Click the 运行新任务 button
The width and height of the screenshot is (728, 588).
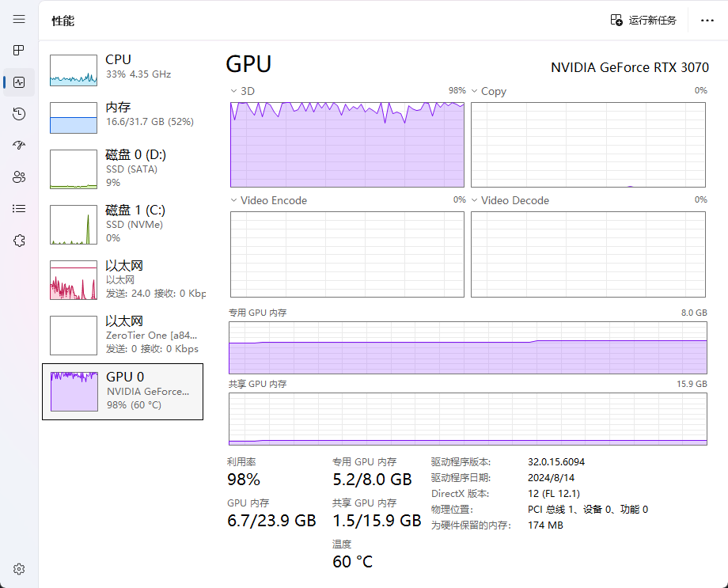pos(643,21)
